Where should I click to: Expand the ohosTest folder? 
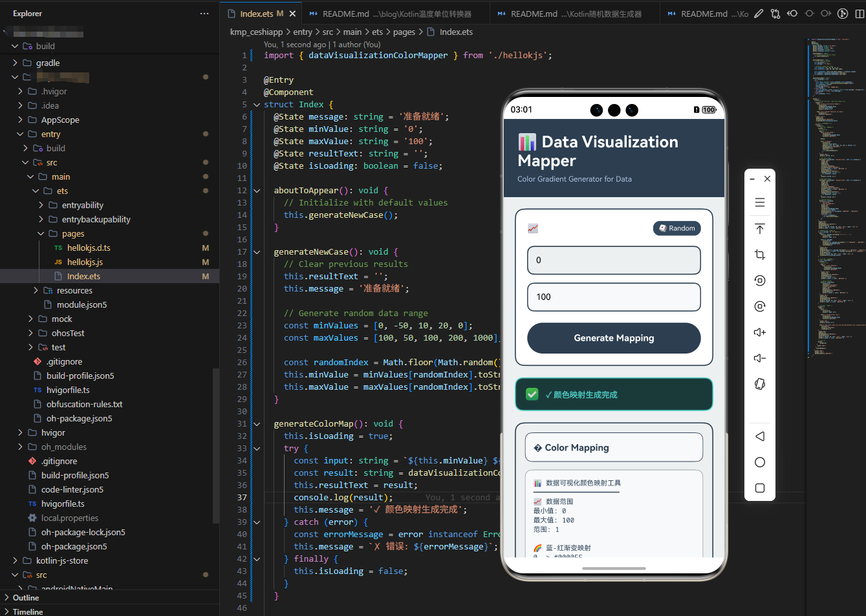pos(31,333)
